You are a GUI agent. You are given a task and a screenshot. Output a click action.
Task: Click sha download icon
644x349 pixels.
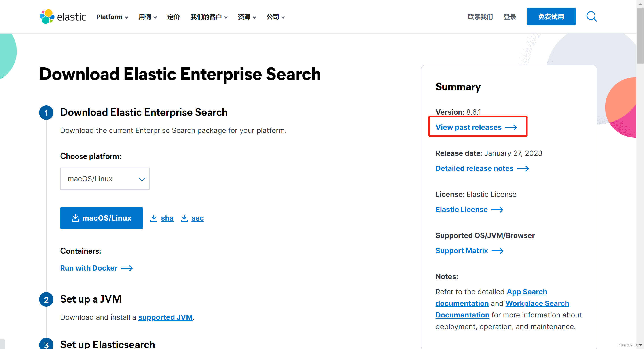tap(154, 218)
